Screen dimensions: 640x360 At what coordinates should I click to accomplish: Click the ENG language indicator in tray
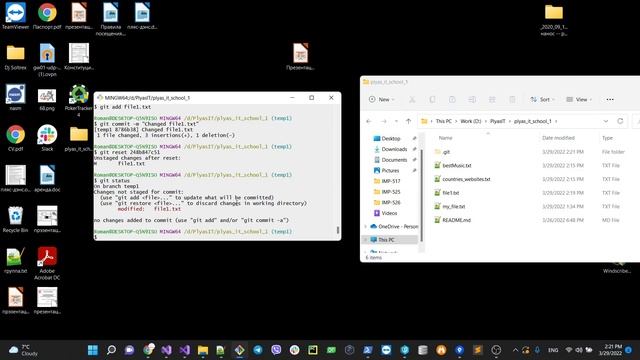pos(553,350)
